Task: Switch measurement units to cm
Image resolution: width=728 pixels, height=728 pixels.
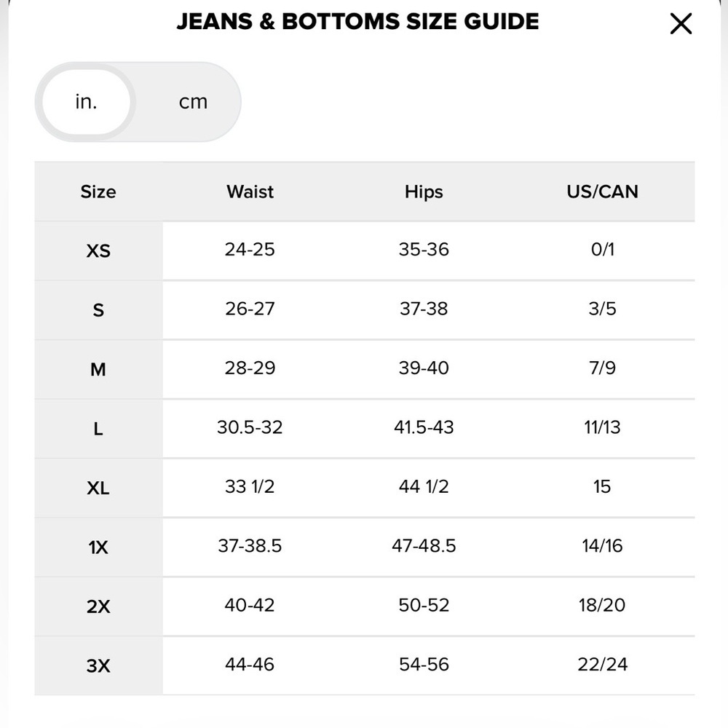Action: pyautogui.click(x=193, y=102)
